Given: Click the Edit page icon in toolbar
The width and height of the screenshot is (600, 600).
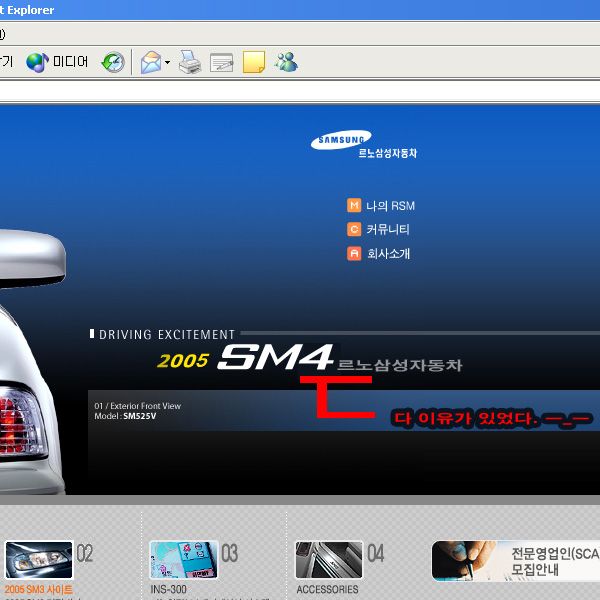Looking at the screenshot, I should pyautogui.click(x=222, y=62).
